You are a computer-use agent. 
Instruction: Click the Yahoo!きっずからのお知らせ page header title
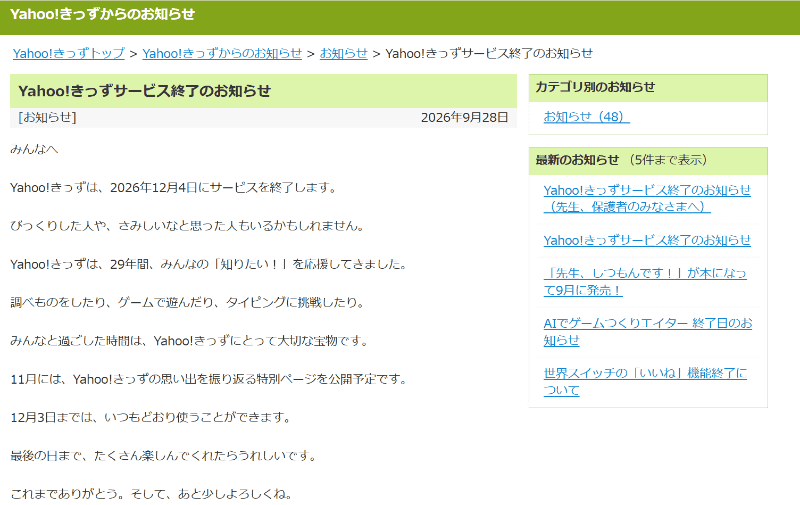102,14
